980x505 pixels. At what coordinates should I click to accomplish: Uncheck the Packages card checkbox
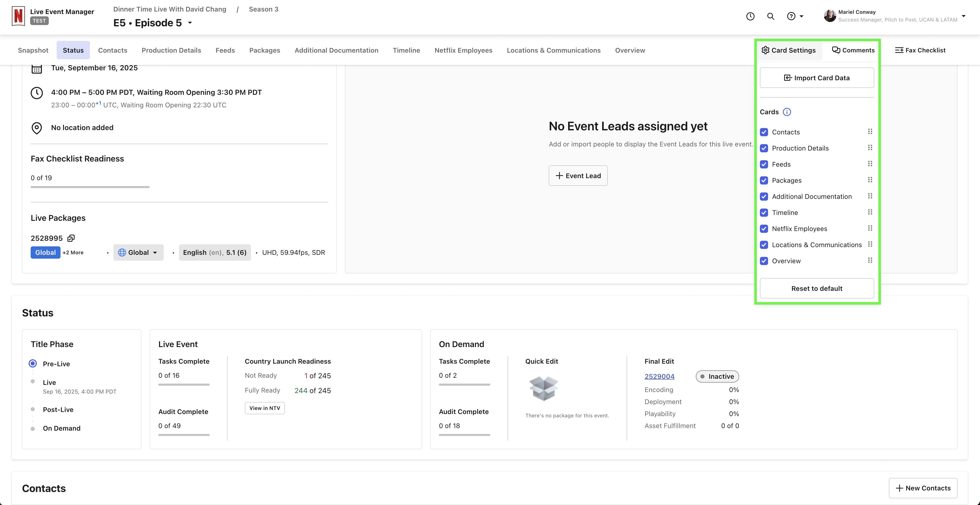(764, 180)
